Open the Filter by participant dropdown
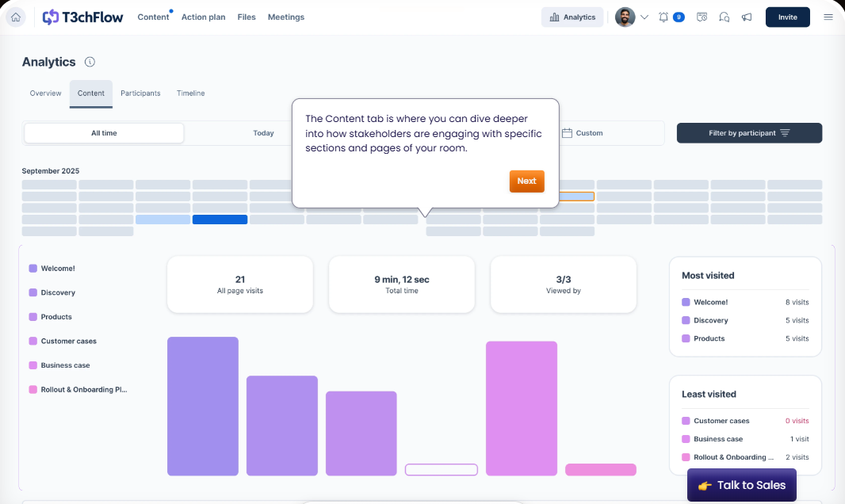 click(749, 133)
